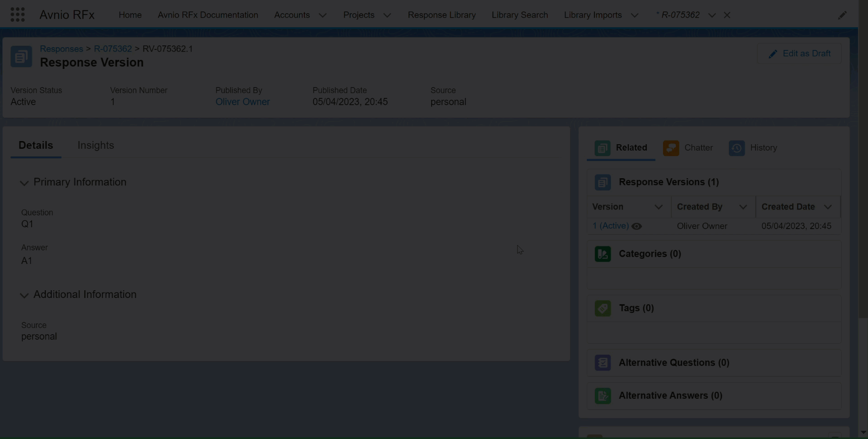Screen dimensions: 868x439
Task: Click the Tags section icon
Action: pos(603,308)
